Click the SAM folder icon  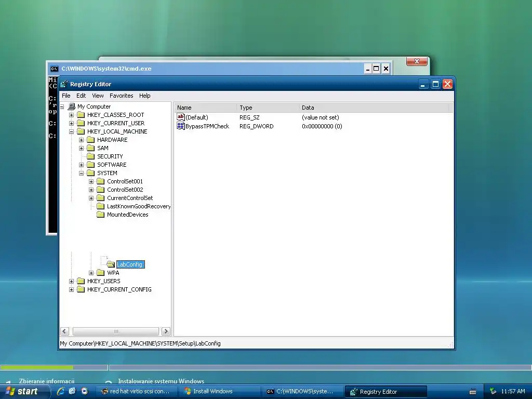(x=90, y=148)
